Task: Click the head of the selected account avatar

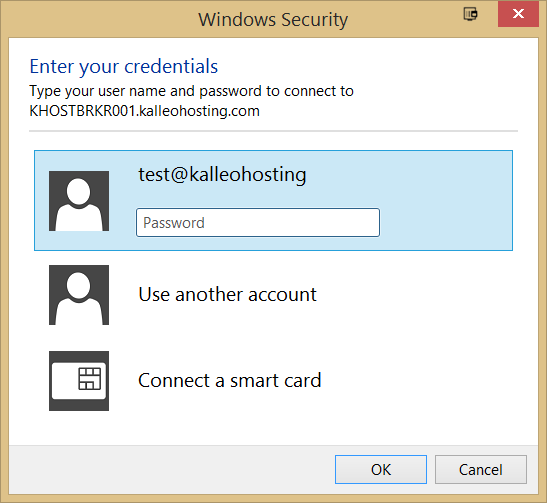Action: [x=78, y=192]
